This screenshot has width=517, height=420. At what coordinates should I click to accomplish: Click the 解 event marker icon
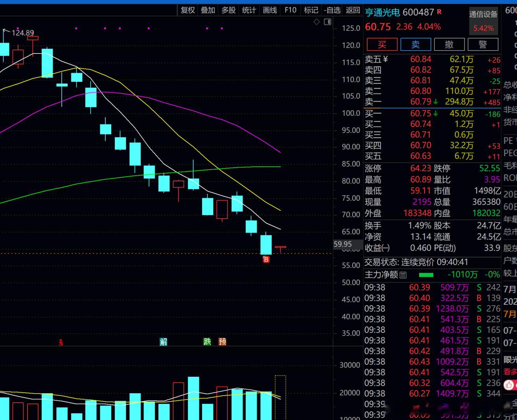point(164,341)
